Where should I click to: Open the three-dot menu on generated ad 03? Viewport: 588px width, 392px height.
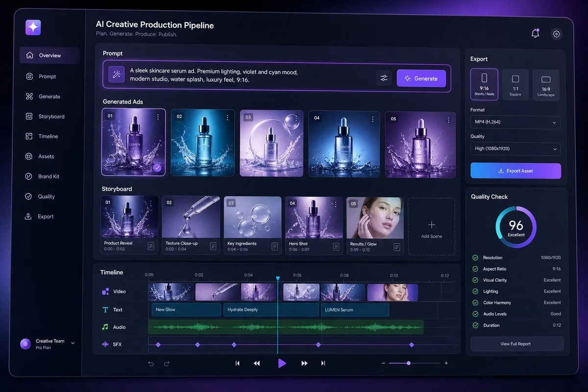(x=296, y=118)
